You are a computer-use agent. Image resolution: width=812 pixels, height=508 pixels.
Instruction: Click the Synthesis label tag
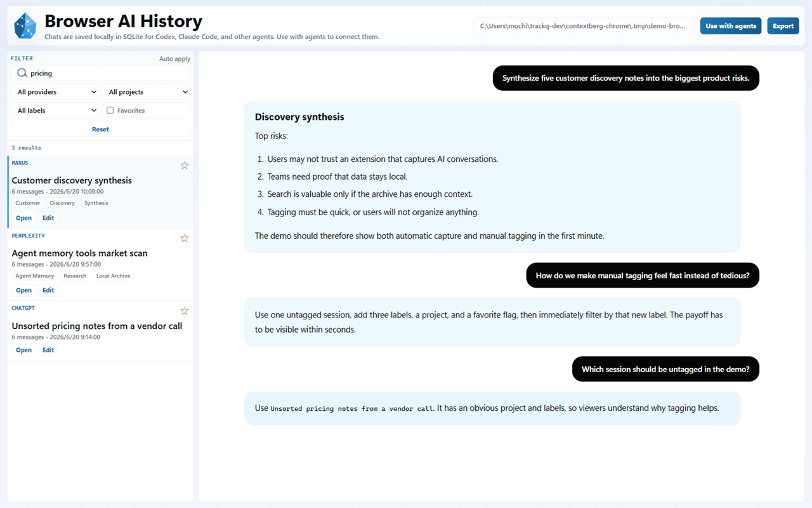point(96,203)
